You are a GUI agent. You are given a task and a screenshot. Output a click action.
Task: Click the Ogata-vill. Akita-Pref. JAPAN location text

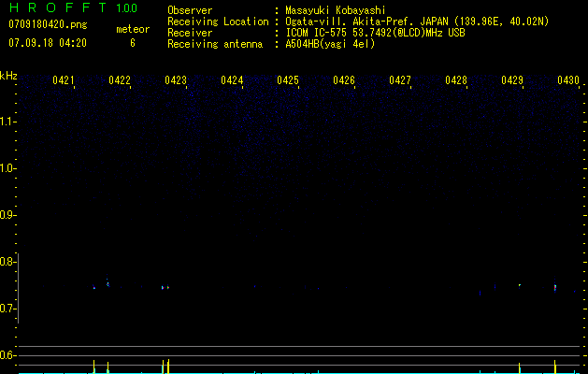(x=417, y=22)
